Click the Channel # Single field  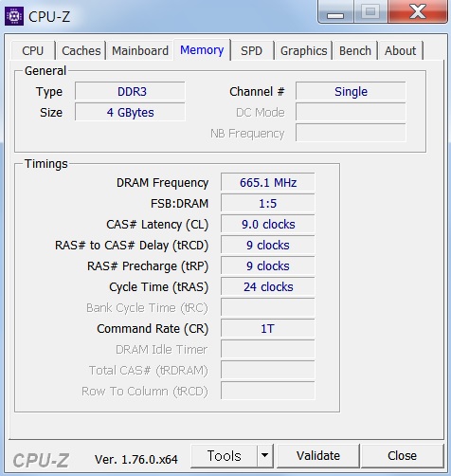351,91
